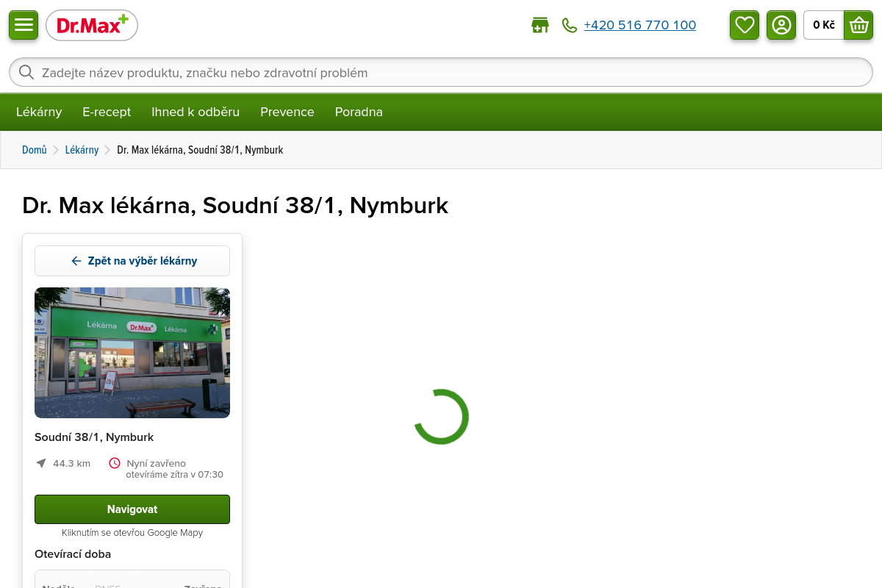Go to the Dr.Max logo homepage
This screenshot has width=882, height=588.
92,26
